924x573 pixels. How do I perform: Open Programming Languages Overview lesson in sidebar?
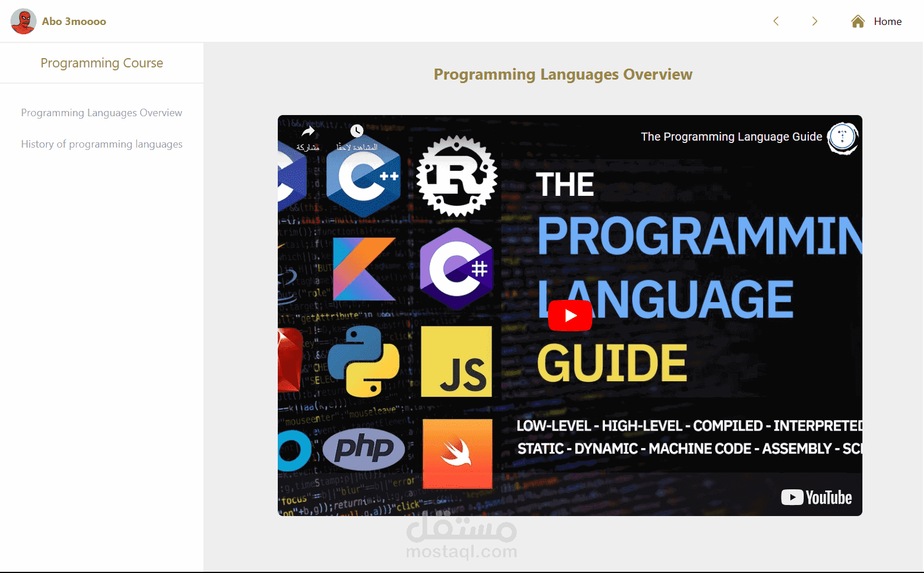(x=102, y=113)
